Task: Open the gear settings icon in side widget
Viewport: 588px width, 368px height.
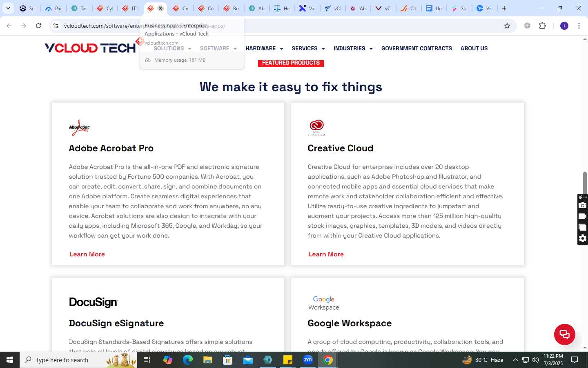Action: point(583,238)
